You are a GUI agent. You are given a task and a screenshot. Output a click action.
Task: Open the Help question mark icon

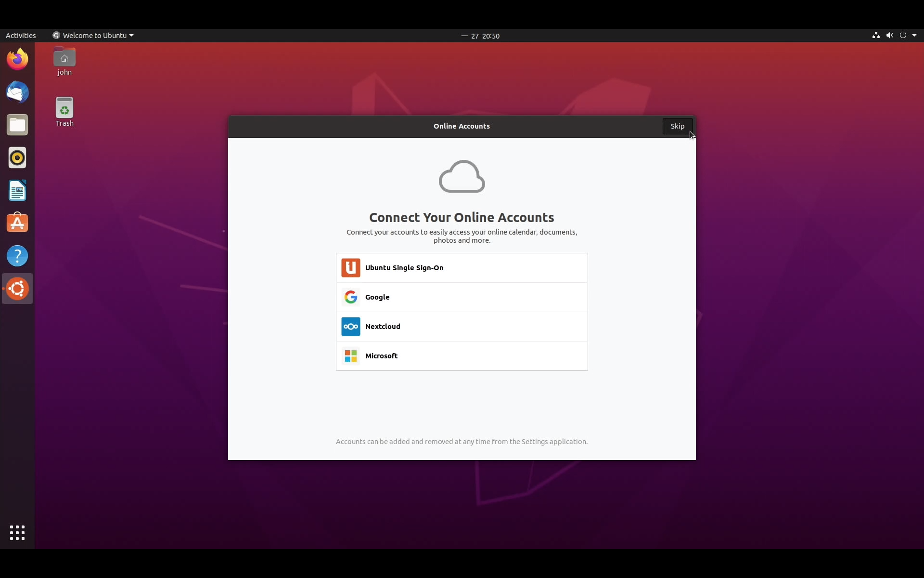click(17, 256)
